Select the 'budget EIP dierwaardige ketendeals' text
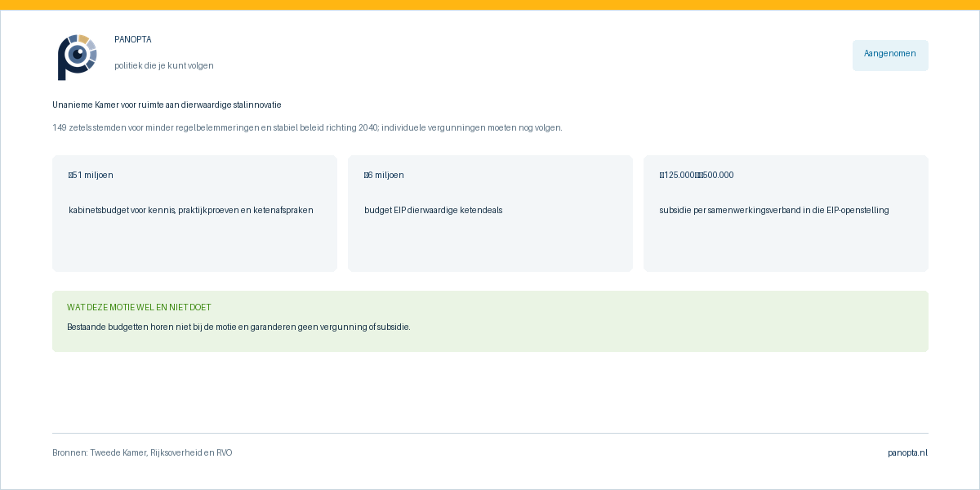 point(433,210)
